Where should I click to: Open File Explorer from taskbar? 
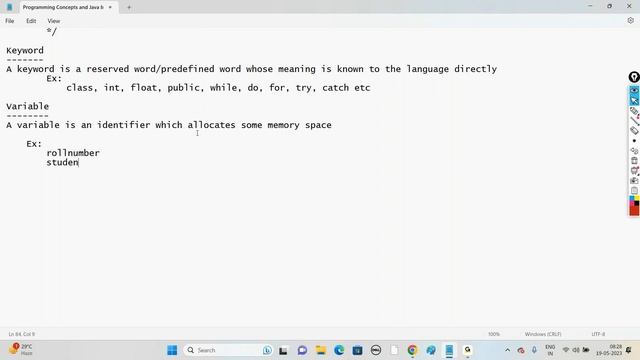coord(321,350)
